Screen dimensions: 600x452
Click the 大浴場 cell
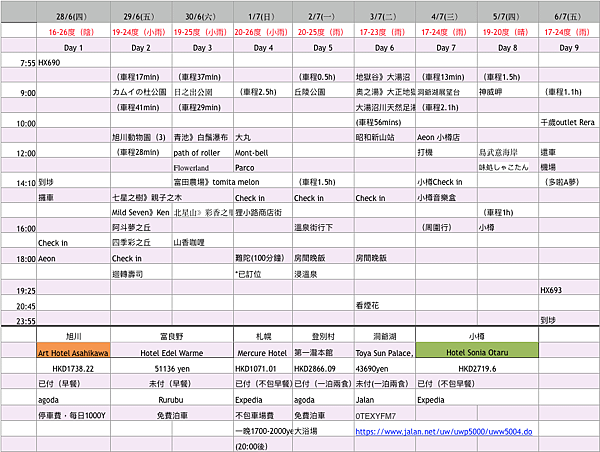pyautogui.click(x=323, y=431)
